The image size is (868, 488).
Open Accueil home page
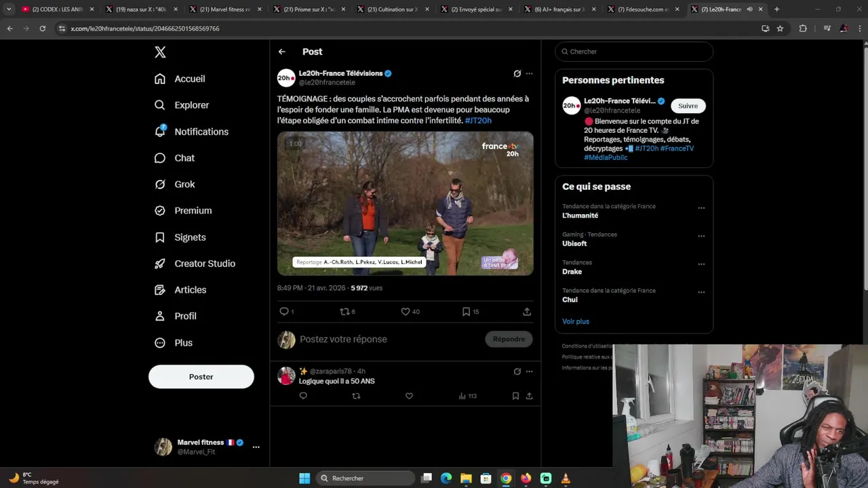[180, 79]
